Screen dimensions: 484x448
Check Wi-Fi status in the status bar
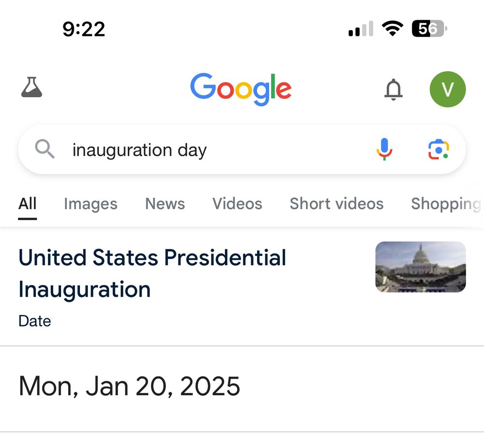(x=393, y=28)
